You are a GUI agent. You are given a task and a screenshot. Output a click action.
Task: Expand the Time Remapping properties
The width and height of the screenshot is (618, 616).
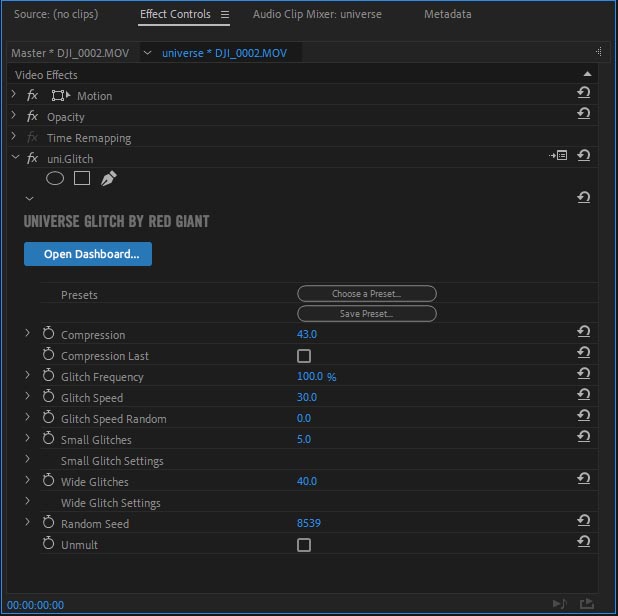[14, 136]
